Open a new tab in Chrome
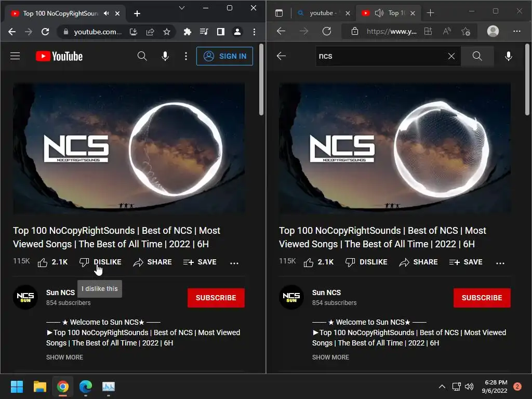The width and height of the screenshot is (532, 399). coord(137,14)
